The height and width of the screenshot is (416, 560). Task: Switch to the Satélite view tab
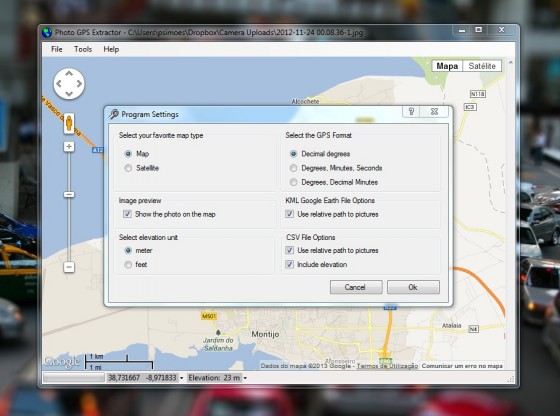click(x=482, y=66)
